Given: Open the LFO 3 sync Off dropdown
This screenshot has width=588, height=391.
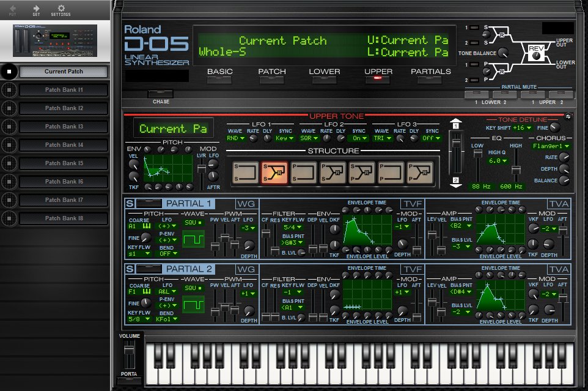Looking at the screenshot, I should tap(432, 138).
